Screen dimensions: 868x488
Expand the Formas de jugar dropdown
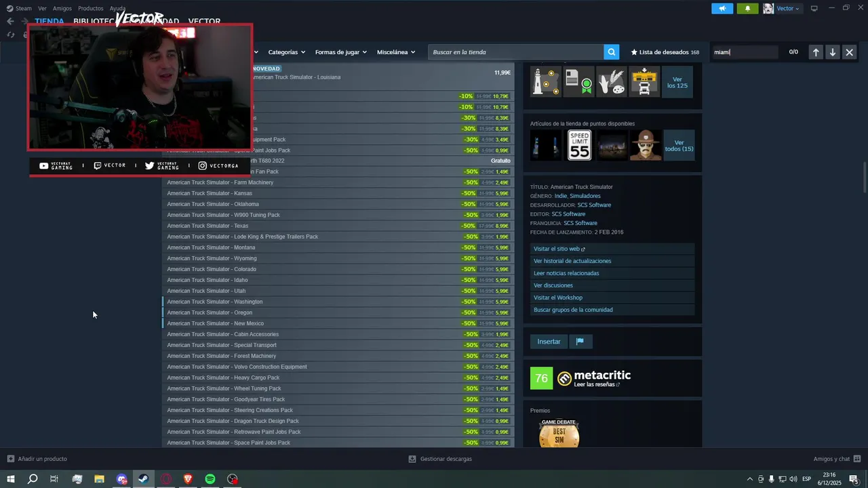point(340,52)
